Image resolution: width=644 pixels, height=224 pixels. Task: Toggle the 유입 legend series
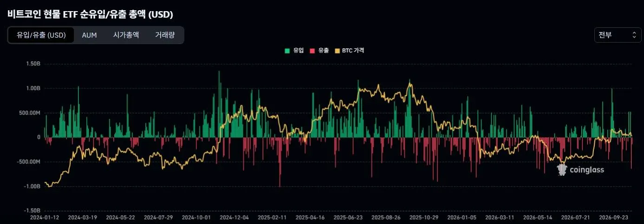294,51
